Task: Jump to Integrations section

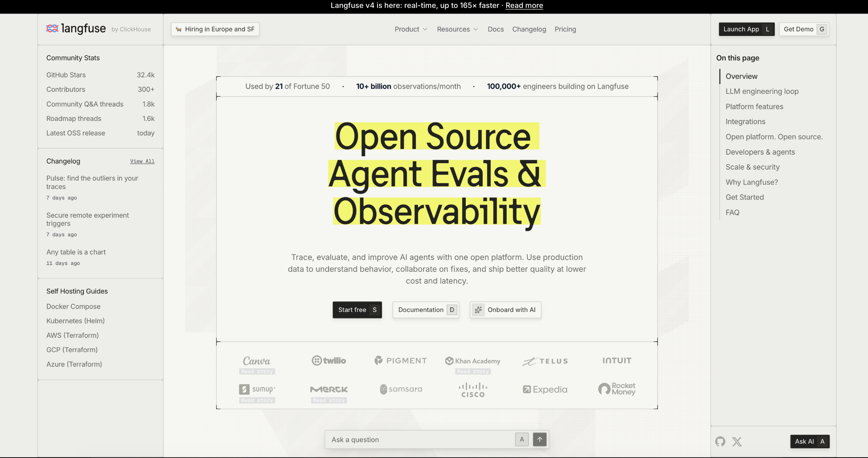Action: point(746,122)
